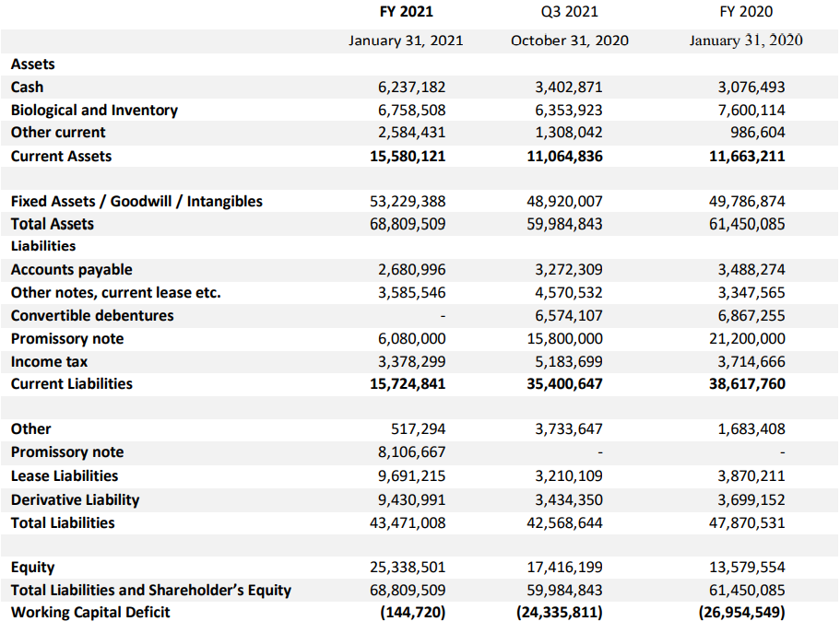This screenshot has width=840, height=633.
Task: Click the FY 2020 column header
Action: [746, 11]
